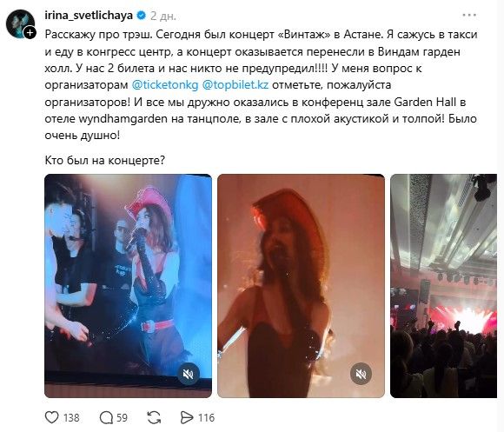Image resolution: width=504 pixels, height=432 pixels.
Task: Unmute the first video thumbnail
Action: 188,374
